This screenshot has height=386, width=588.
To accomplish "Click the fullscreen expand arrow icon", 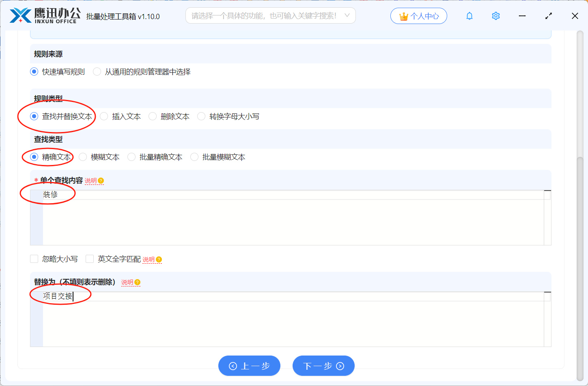I will tap(548, 15).
